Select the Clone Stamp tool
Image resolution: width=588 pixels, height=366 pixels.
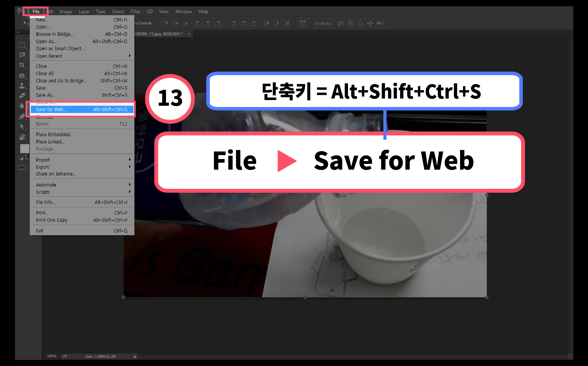22,85
